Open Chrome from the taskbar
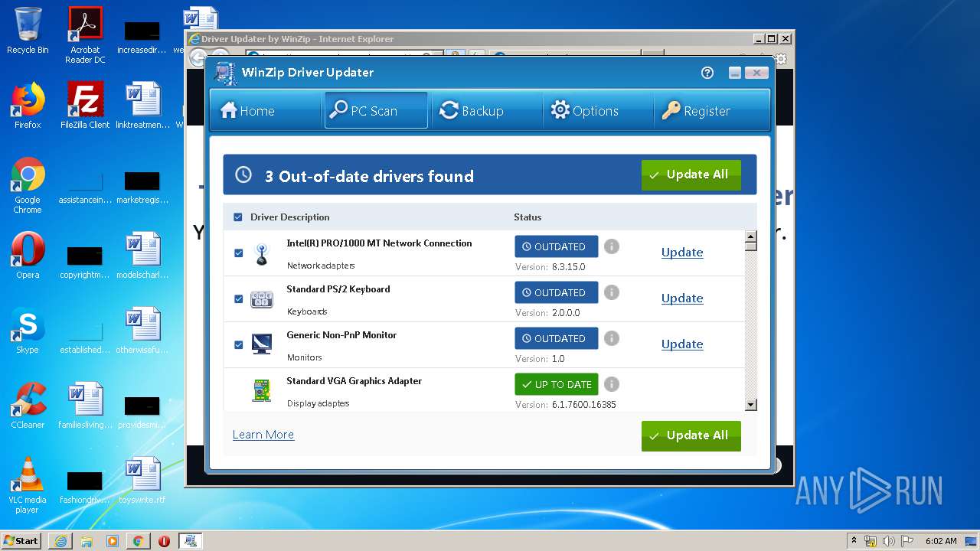 138,540
